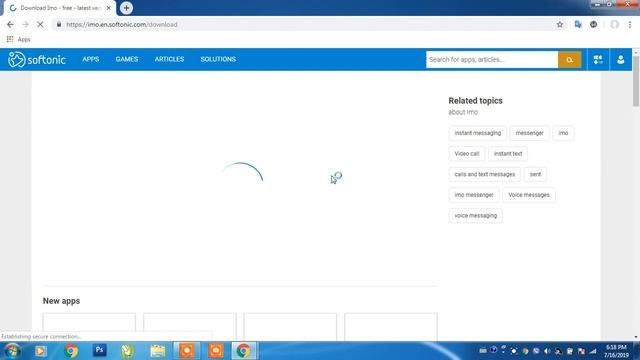Select the Video call topic
This screenshot has width=640, height=360.
click(x=467, y=154)
